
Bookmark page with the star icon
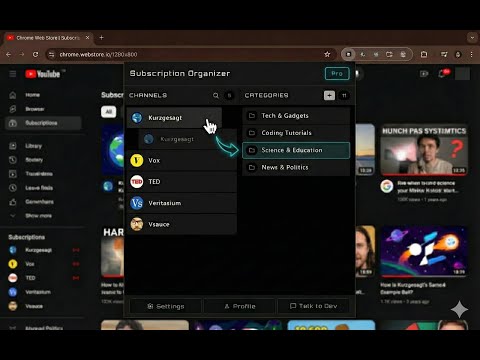pyautogui.click(x=327, y=54)
